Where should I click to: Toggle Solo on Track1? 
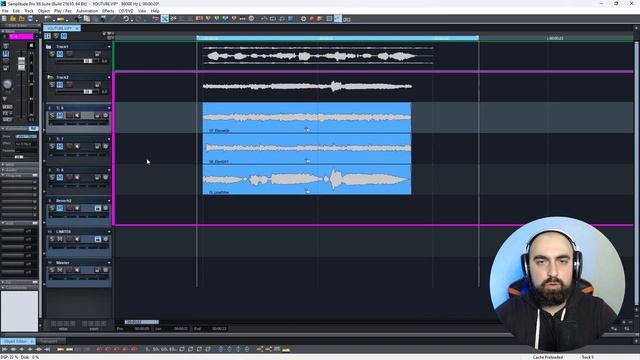(x=52, y=54)
